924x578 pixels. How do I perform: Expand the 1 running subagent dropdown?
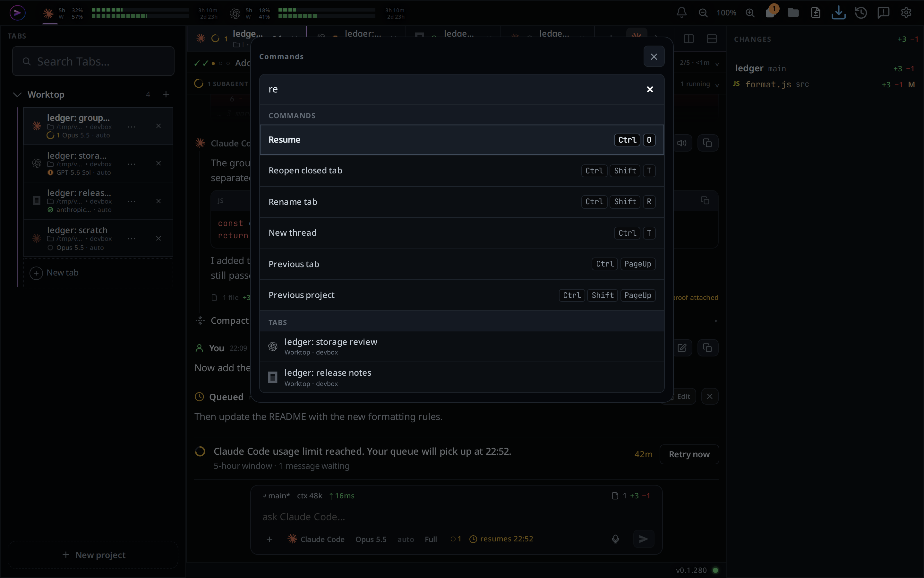[x=699, y=84]
